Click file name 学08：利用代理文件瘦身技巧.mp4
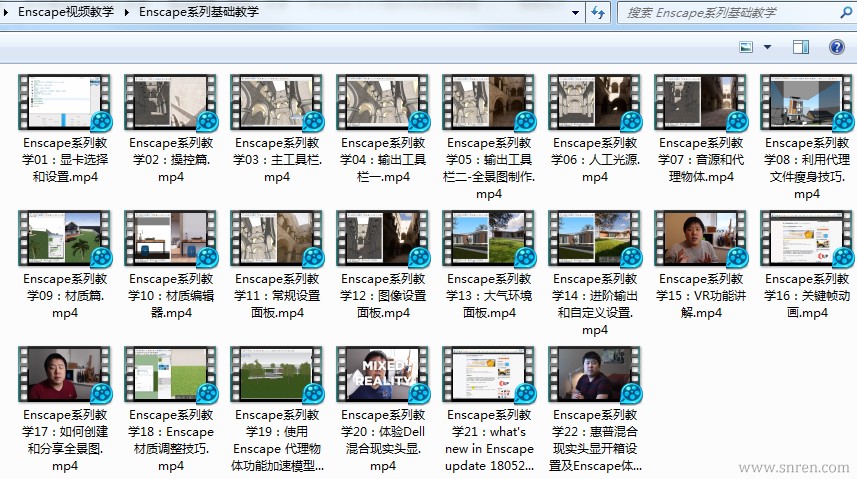 [807, 168]
